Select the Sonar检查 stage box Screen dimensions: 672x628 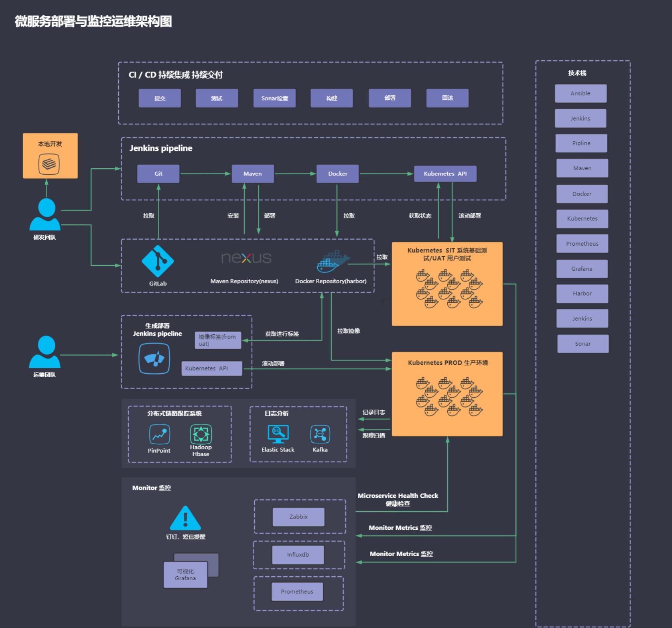(274, 98)
